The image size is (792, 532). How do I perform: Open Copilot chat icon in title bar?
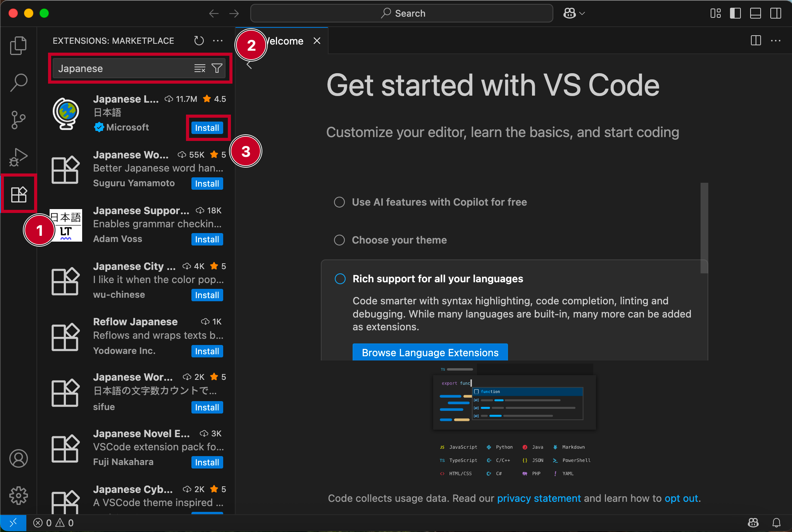[569, 14]
